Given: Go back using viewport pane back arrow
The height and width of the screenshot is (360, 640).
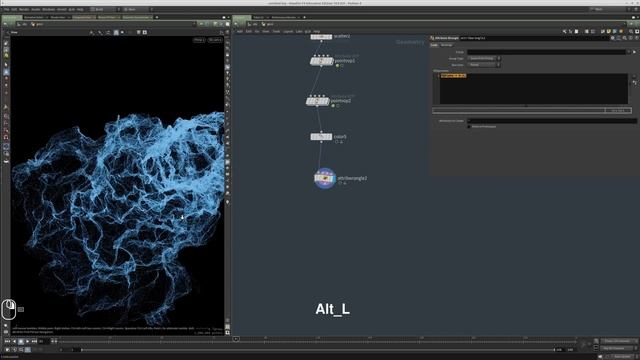Looking at the screenshot, I should point(5,24).
